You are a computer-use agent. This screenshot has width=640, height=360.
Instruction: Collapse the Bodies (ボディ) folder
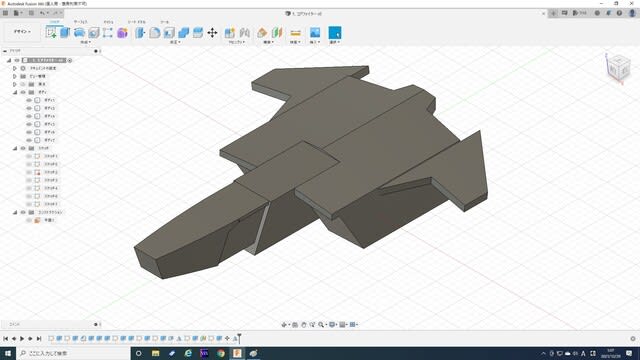15,92
